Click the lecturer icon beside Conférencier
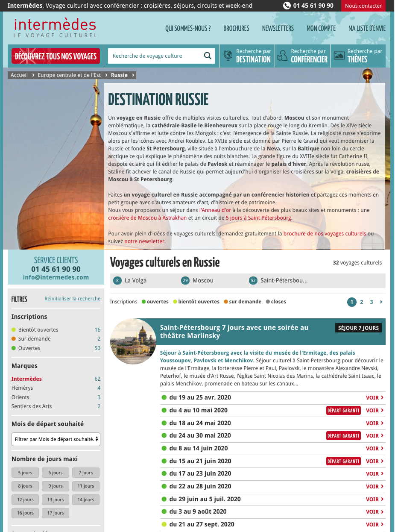This screenshot has width=395, height=532. [x=282, y=56]
